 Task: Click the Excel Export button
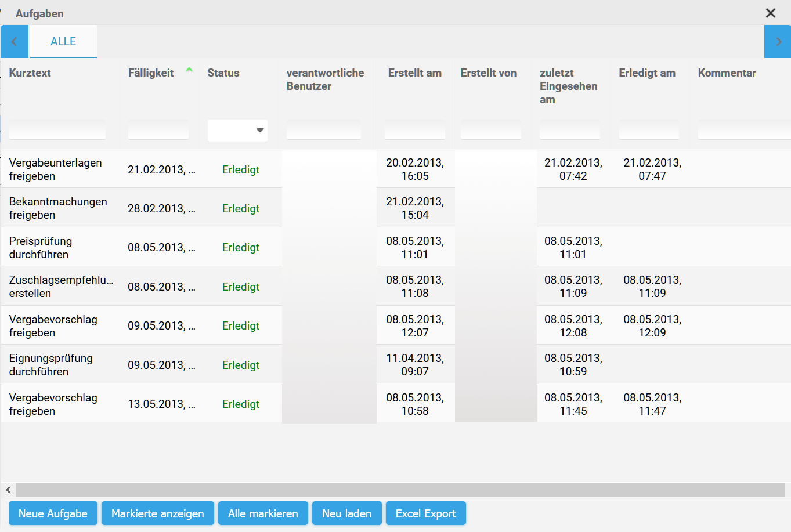(x=426, y=513)
